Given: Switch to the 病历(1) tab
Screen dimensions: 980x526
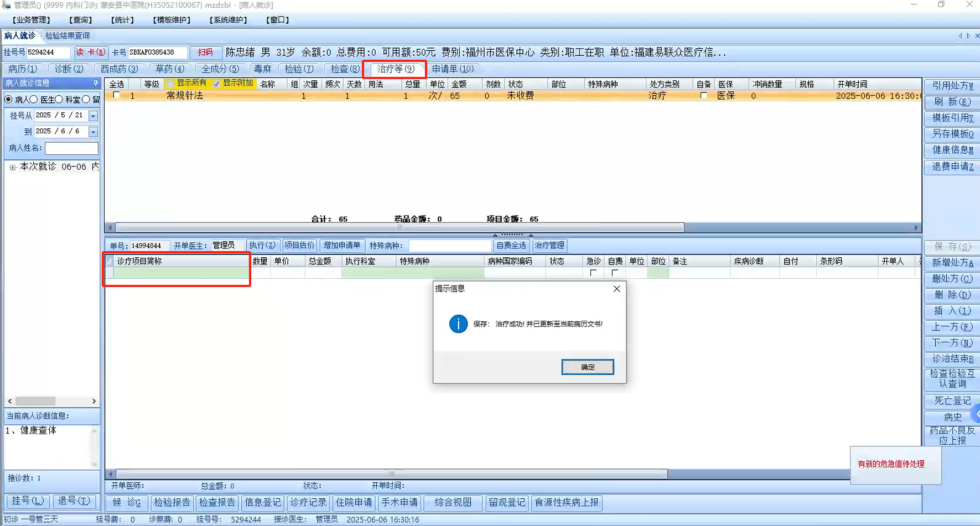Looking at the screenshot, I should click(x=23, y=69).
